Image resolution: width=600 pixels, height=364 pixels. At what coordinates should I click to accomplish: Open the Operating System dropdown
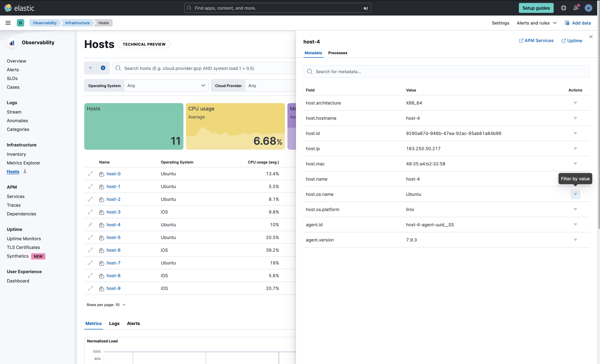pyautogui.click(x=146, y=86)
